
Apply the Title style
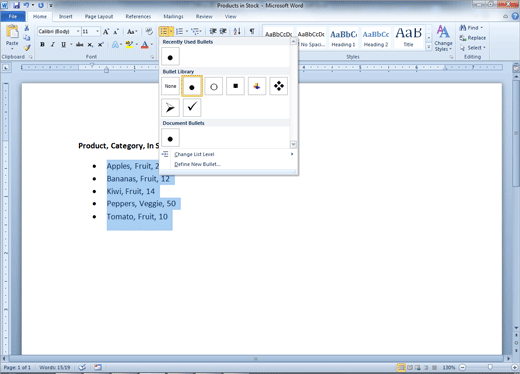409,38
